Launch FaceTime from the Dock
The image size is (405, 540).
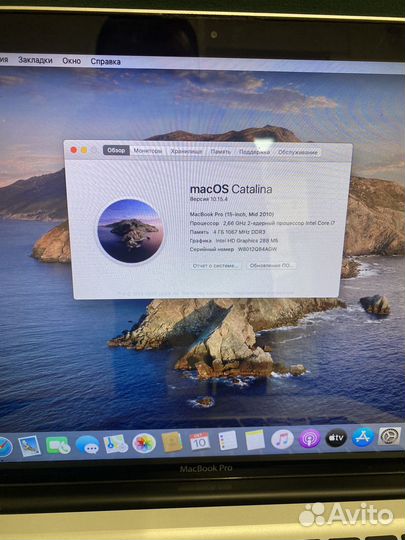pyautogui.click(x=58, y=445)
